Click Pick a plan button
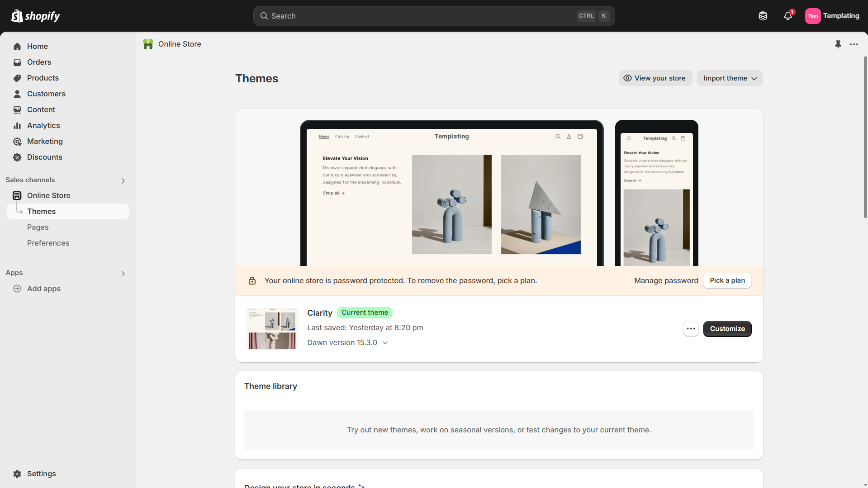868x488 pixels. (727, 280)
